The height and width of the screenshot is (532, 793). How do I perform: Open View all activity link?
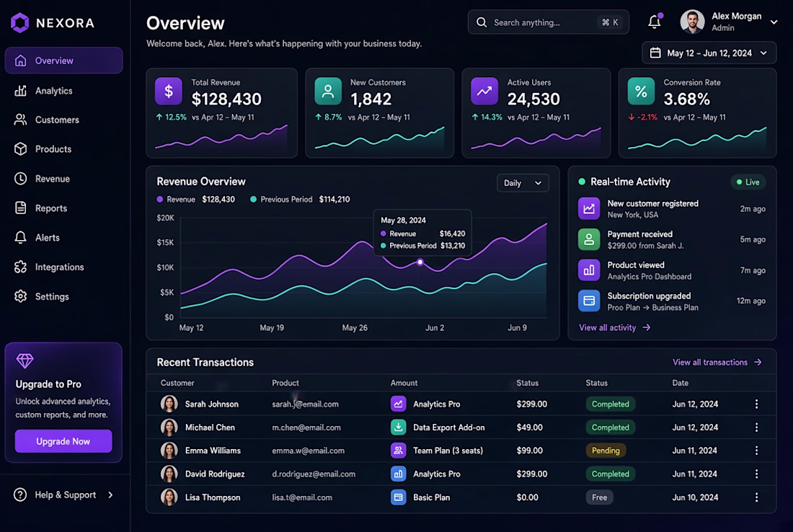tap(614, 328)
